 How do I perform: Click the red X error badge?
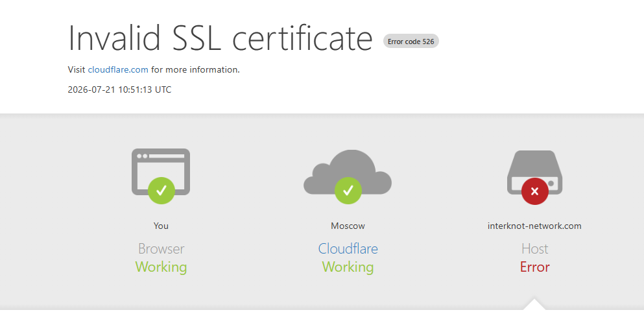point(535,191)
